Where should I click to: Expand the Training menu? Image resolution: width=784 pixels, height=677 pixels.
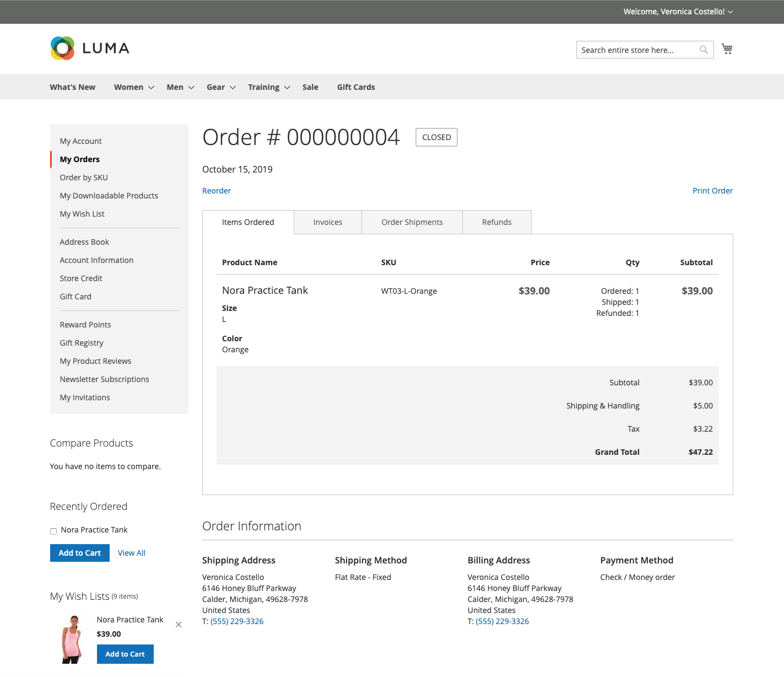[269, 87]
